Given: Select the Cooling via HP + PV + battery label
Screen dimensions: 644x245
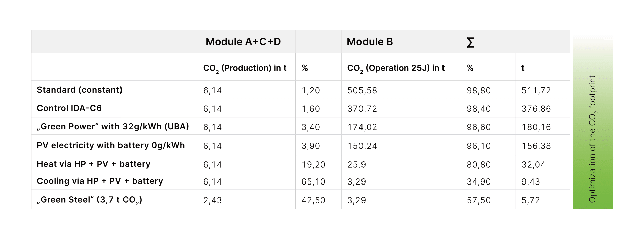Looking at the screenshot, I should coord(100,181).
